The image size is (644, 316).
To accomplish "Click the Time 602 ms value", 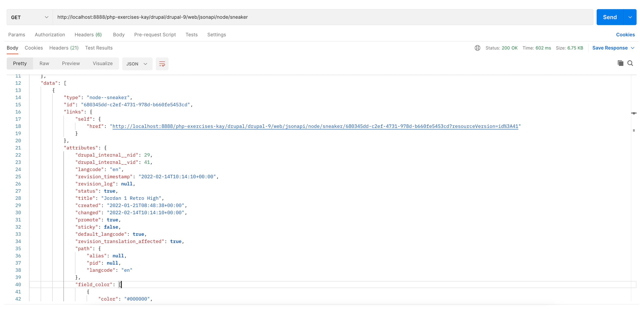I will (x=543, y=48).
